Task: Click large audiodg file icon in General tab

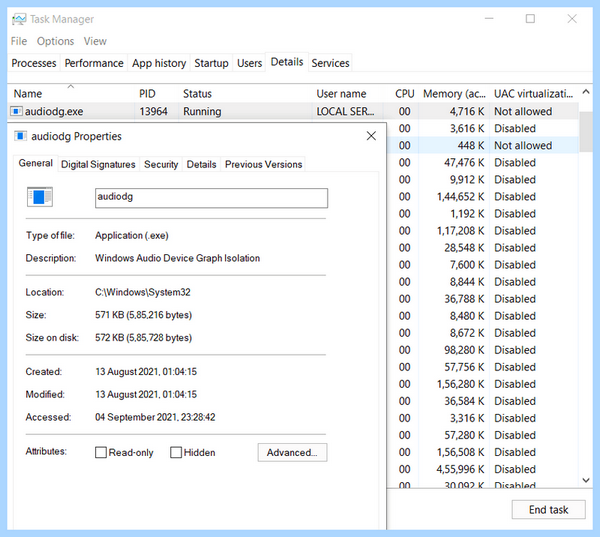Action: [x=40, y=197]
